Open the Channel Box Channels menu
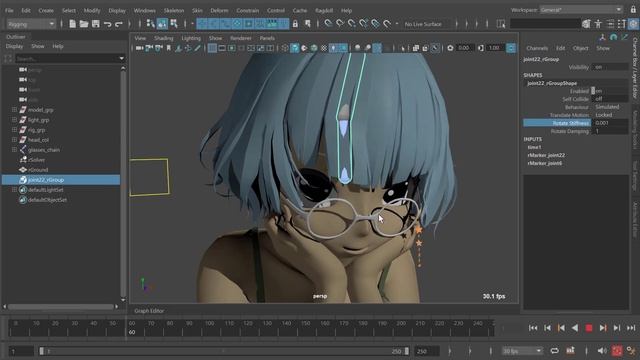 point(537,48)
